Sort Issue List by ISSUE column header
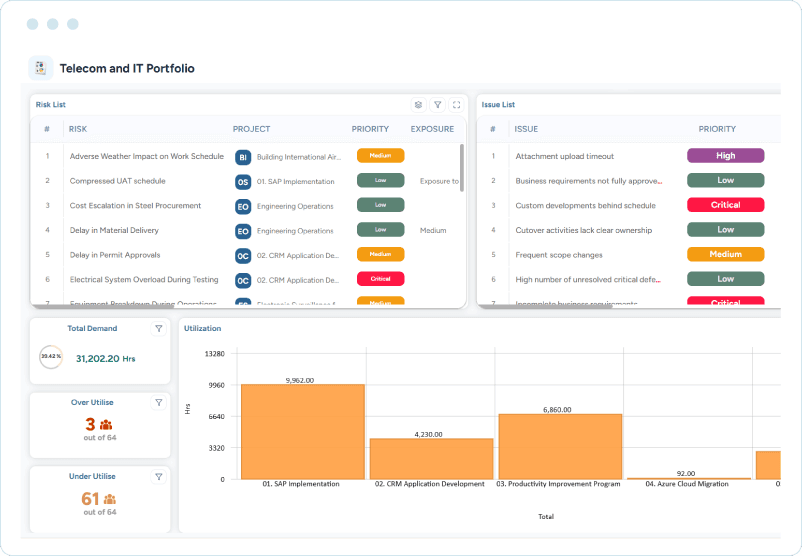Image resolution: width=802 pixels, height=556 pixels. click(x=526, y=129)
